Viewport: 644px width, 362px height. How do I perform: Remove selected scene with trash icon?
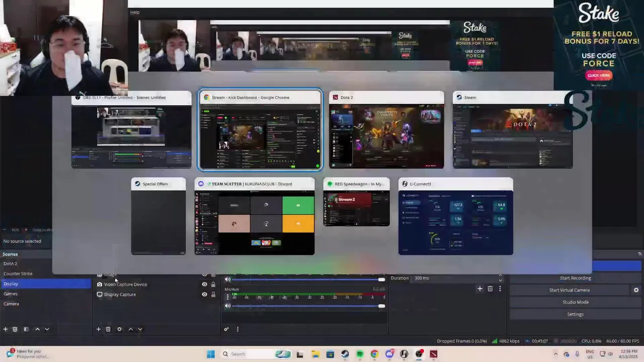click(15, 329)
